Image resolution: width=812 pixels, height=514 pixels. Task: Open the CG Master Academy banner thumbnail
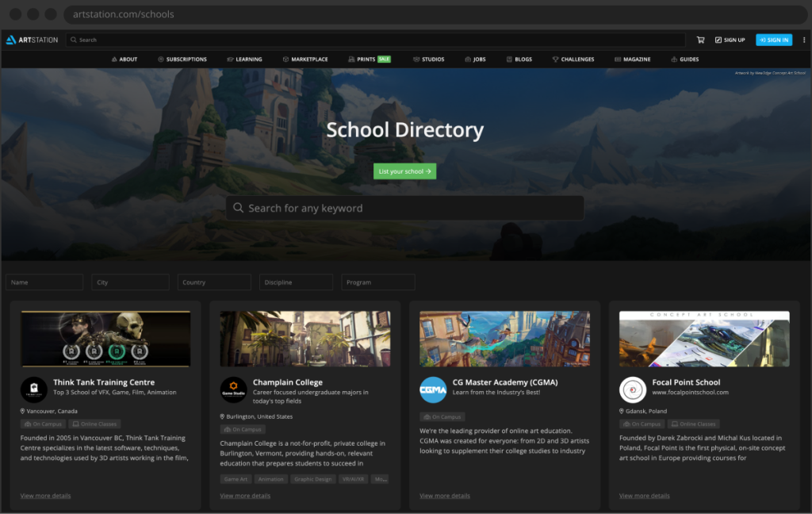coord(504,339)
